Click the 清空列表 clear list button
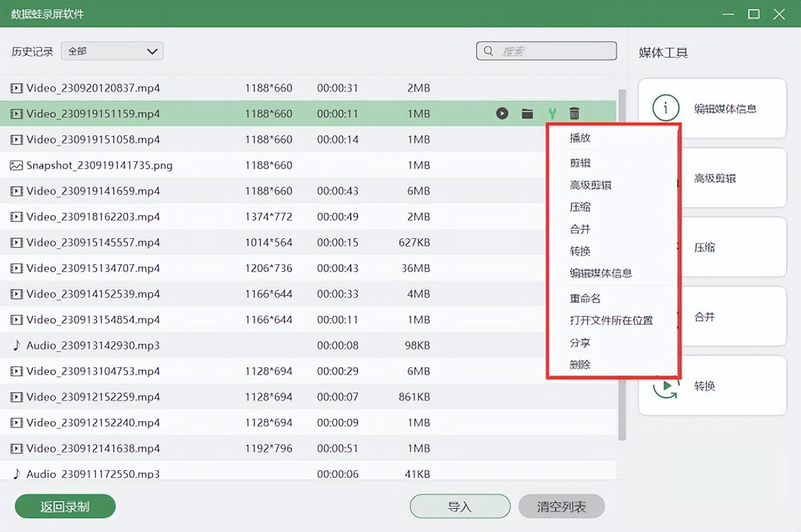The image size is (801, 532). [x=561, y=506]
